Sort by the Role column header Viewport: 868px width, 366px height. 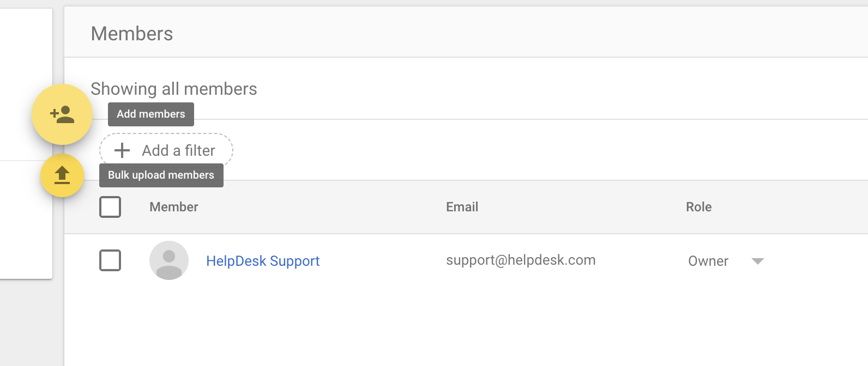[x=699, y=207]
